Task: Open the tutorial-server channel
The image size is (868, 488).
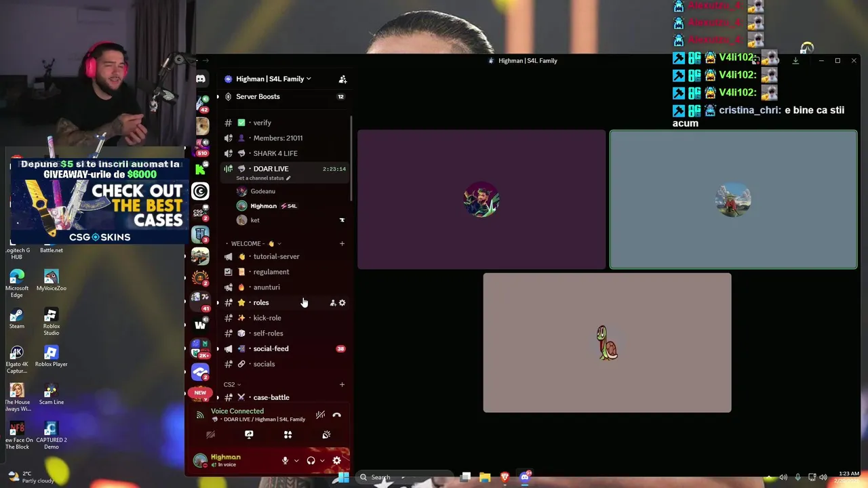Action: pyautogui.click(x=285, y=257)
